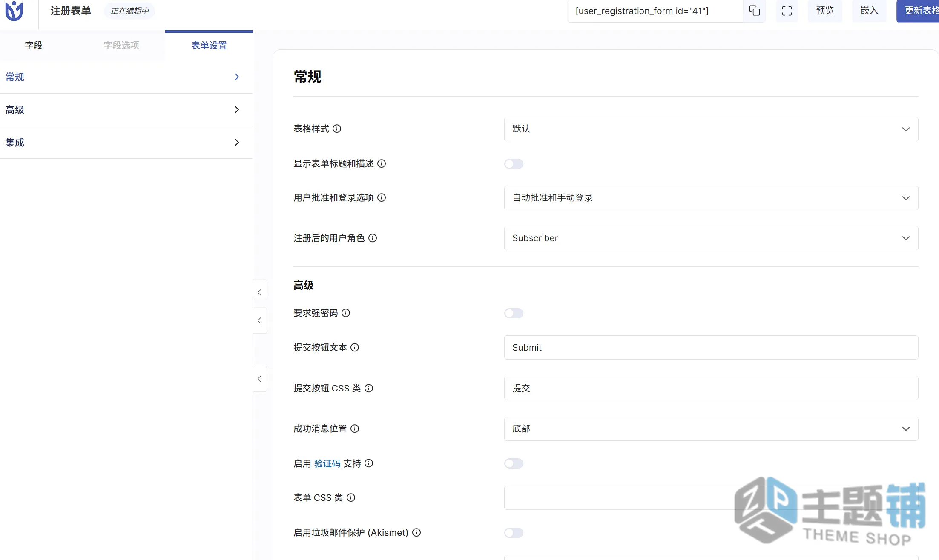Show info for 启用验证码支持

click(x=369, y=463)
